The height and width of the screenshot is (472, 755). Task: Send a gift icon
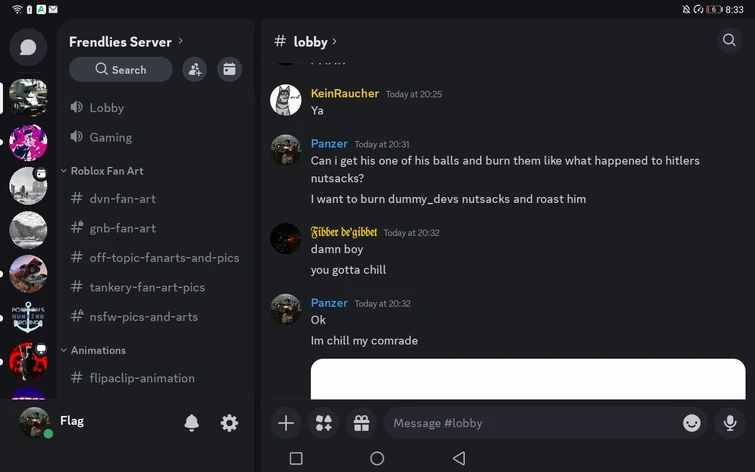[x=360, y=423]
